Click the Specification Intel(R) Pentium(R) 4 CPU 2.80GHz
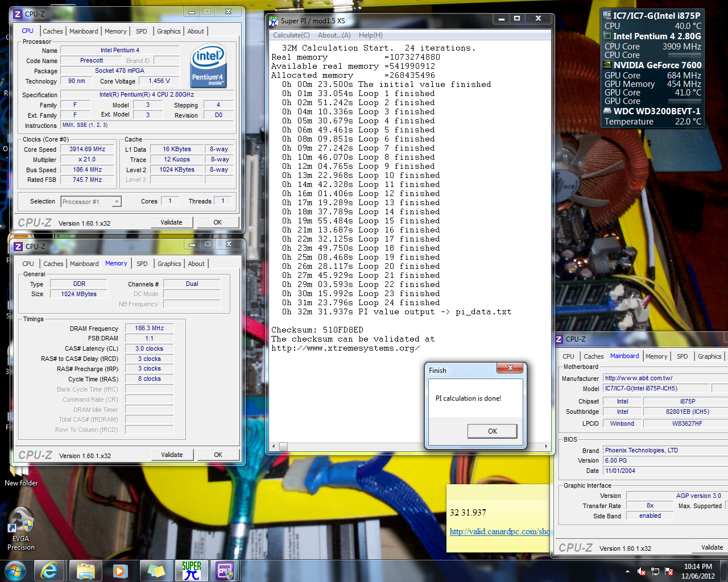Screen dimensions: 728x582 coord(147,94)
